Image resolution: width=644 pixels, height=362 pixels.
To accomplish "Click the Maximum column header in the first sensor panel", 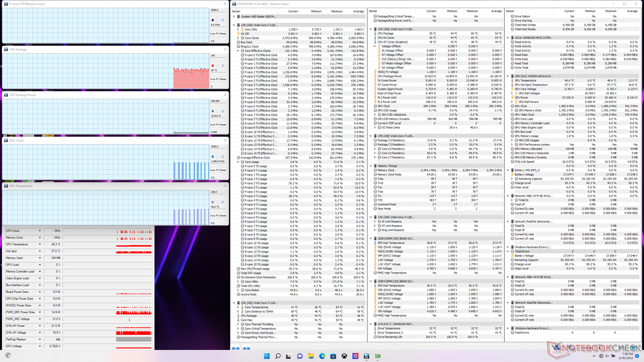I will tap(336, 11).
